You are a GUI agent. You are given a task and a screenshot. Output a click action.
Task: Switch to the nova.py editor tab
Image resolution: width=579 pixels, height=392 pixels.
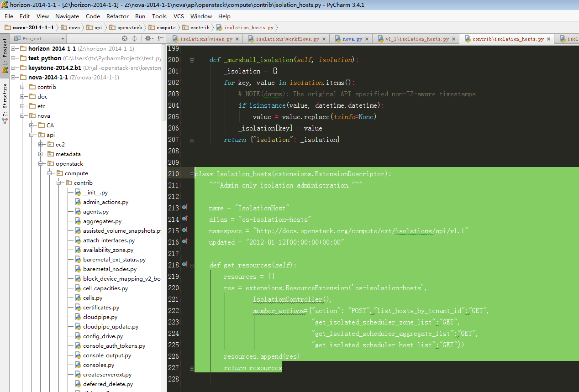click(x=352, y=39)
